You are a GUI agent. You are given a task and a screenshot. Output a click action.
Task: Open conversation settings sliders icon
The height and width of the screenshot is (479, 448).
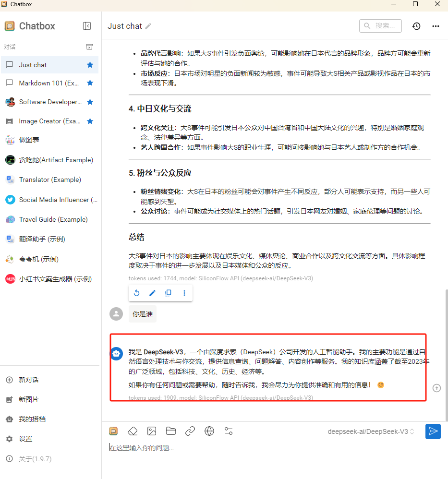pos(229,431)
